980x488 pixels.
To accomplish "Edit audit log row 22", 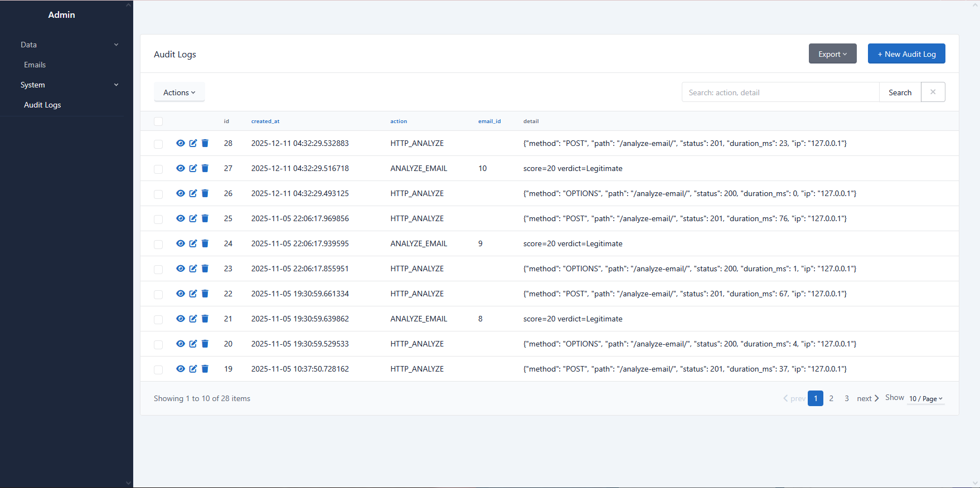I will 193,294.
